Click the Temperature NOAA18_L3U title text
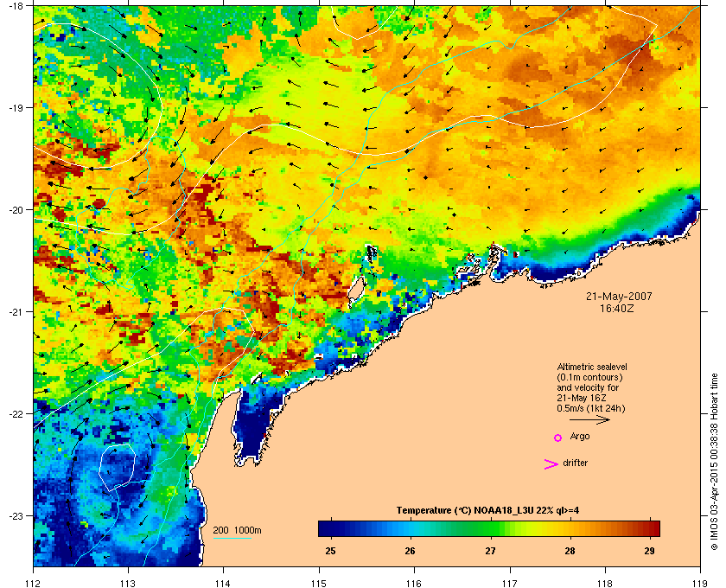The width and height of the screenshot is (726, 588). click(x=487, y=511)
